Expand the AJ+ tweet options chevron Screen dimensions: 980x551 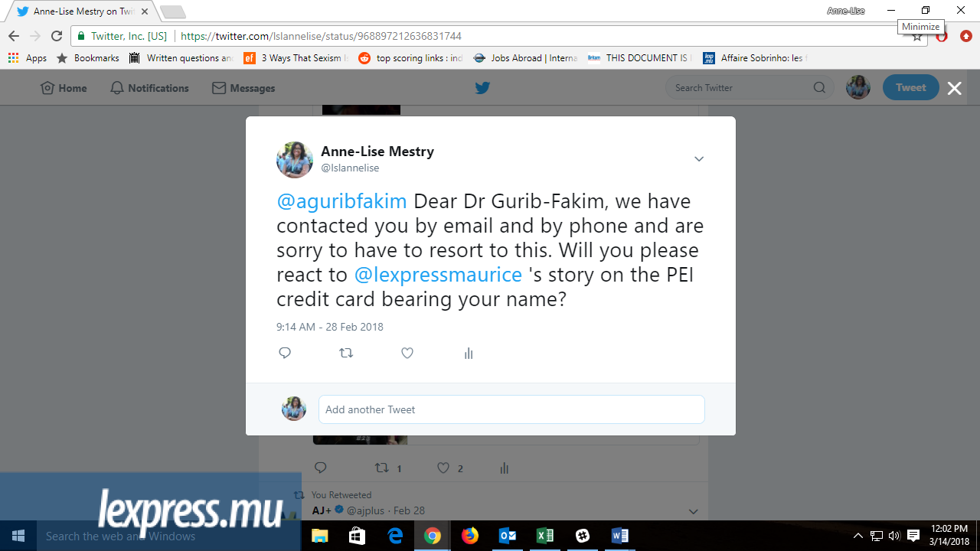coord(693,511)
